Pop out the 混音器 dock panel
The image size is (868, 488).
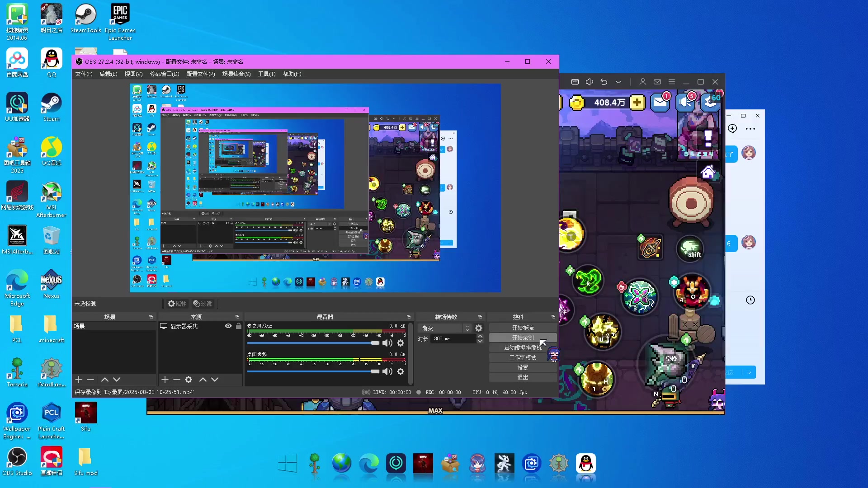point(408,317)
